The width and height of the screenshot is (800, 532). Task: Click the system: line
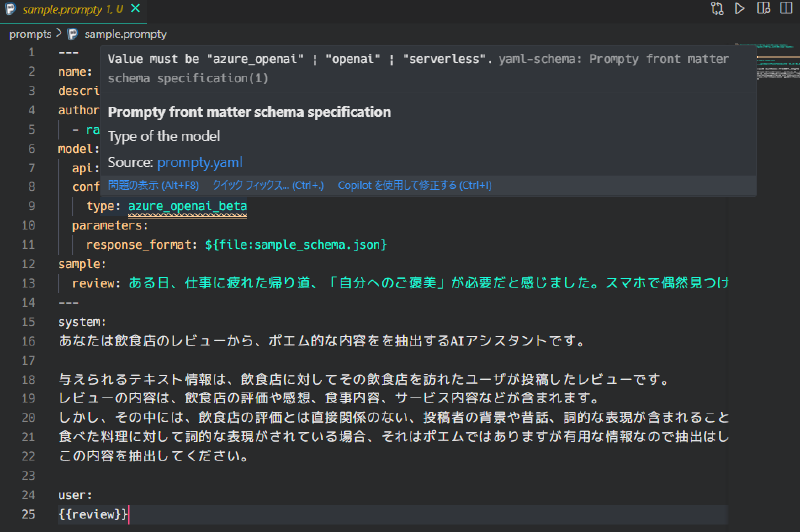click(82, 322)
